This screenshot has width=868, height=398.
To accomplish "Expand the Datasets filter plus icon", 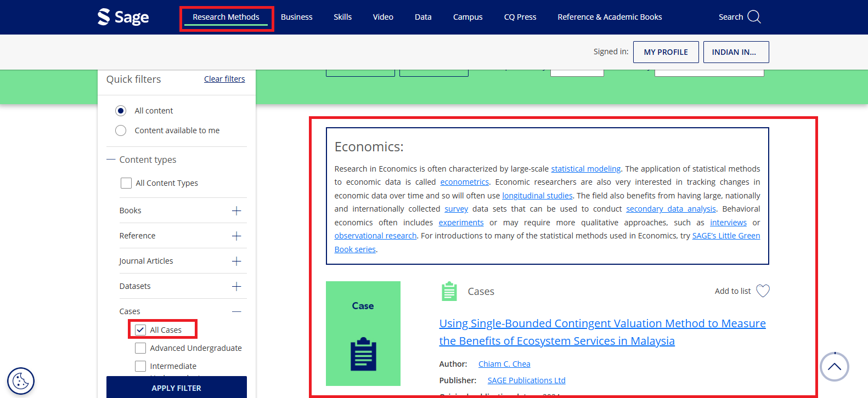I will pos(236,287).
